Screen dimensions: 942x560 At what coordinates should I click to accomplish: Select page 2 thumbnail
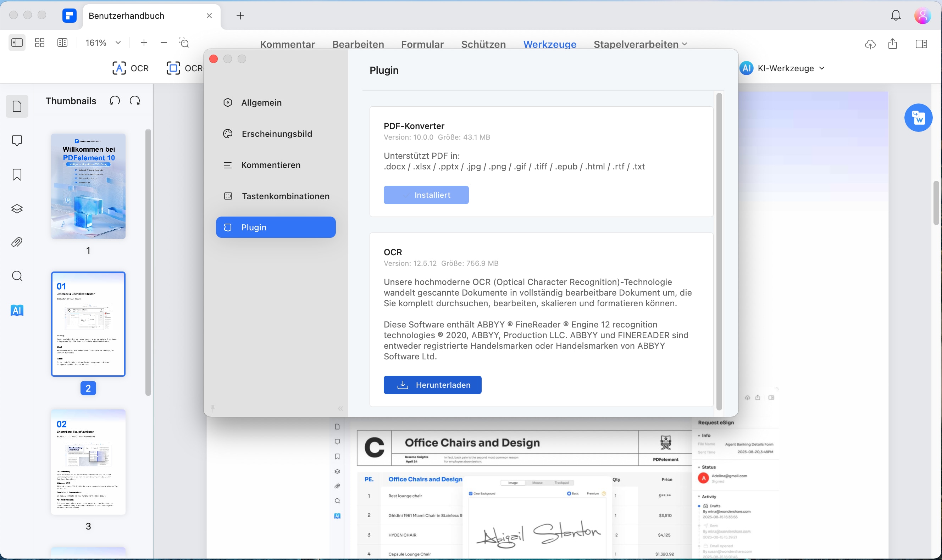[88, 324]
